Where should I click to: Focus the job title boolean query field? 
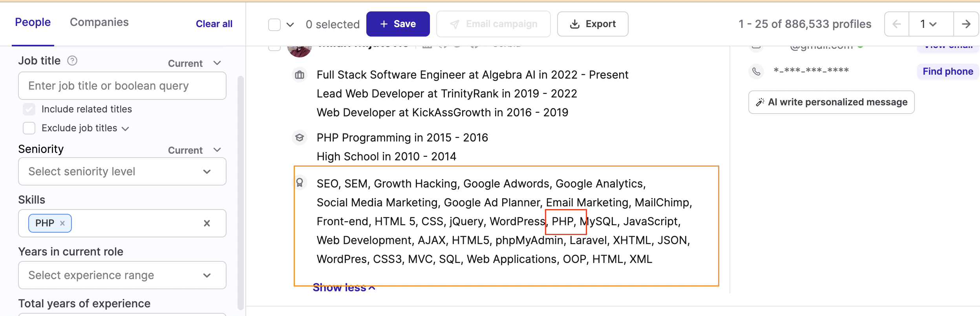(122, 86)
